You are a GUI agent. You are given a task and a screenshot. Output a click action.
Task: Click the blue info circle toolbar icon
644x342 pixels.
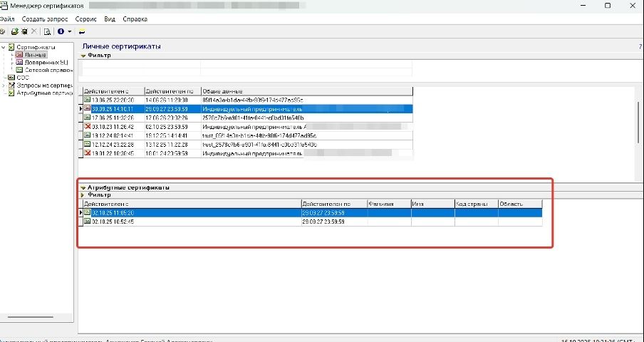pyautogui.click(x=61, y=32)
